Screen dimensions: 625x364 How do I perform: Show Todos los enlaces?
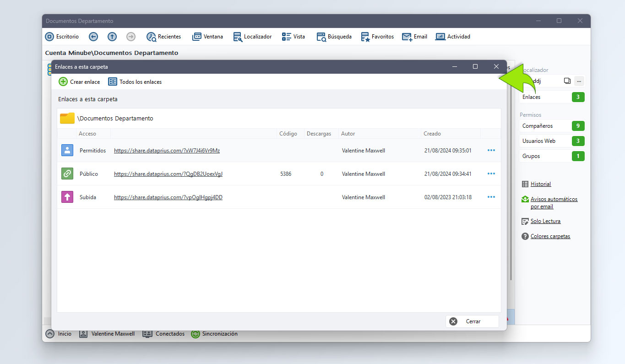coord(135,82)
